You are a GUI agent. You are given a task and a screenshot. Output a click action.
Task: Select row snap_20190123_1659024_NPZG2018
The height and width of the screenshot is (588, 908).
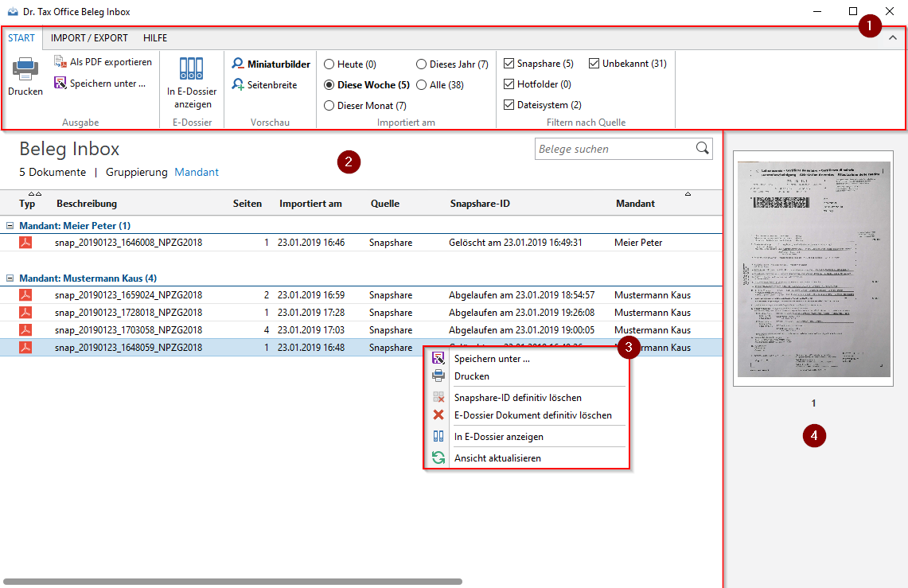coord(361,295)
